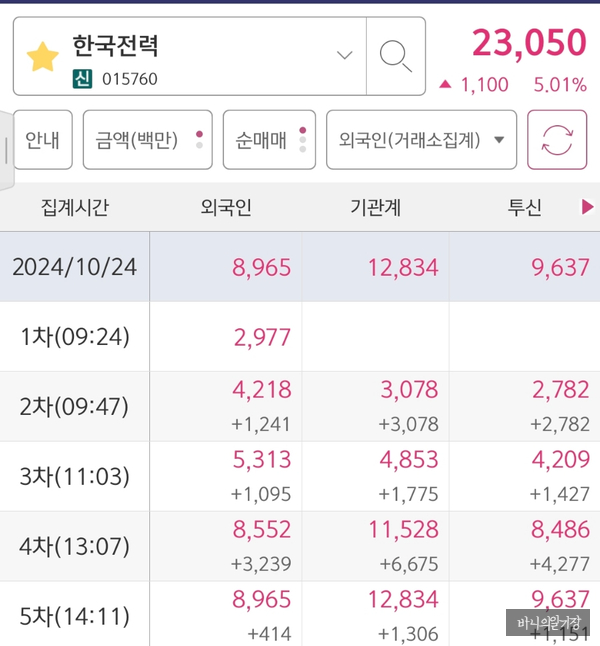Tap the green 신 badge beside 015760
The width and height of the screenshot is (600, 646).
point(82,79)
